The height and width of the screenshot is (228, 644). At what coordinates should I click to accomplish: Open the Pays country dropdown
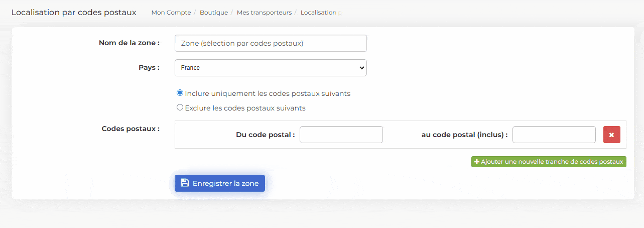pos(270,68)
